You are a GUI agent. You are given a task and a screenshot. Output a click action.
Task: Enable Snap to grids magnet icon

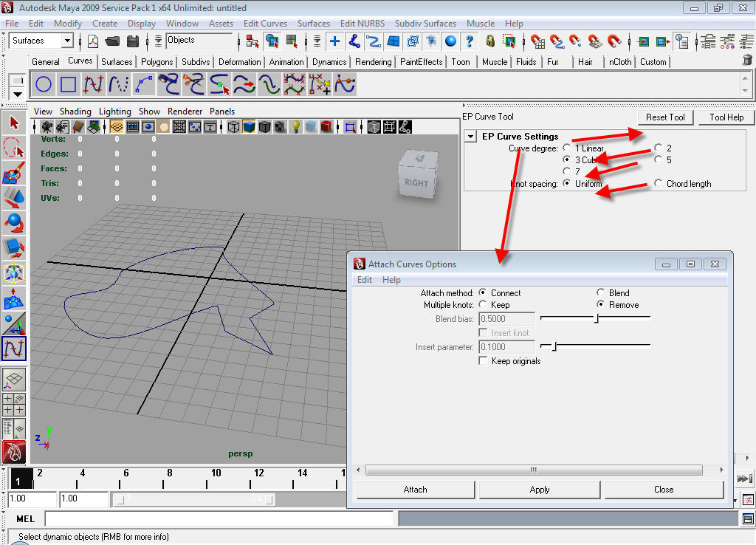(x=537, y=41)
